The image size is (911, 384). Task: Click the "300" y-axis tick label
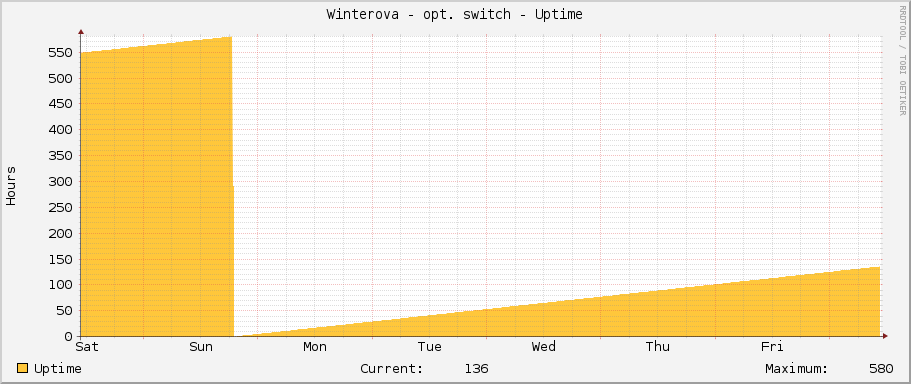coord(60,182)
